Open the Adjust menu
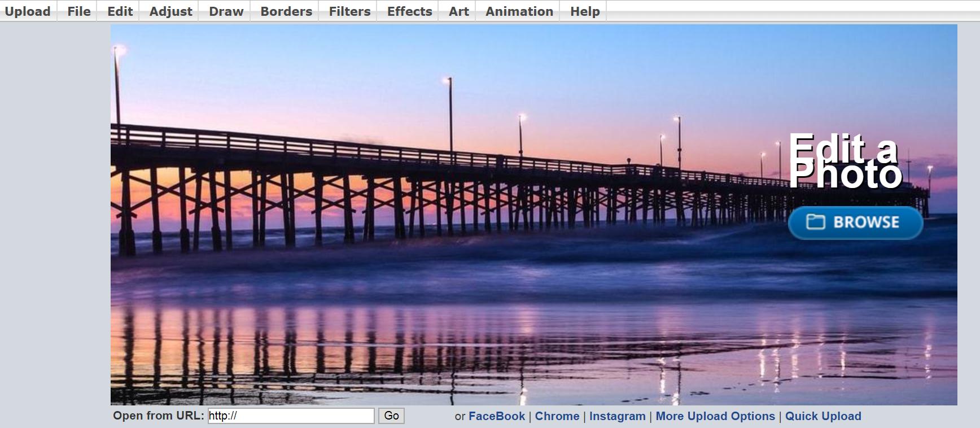The height and width of the screenshot is (428, 980). [170, 11]
